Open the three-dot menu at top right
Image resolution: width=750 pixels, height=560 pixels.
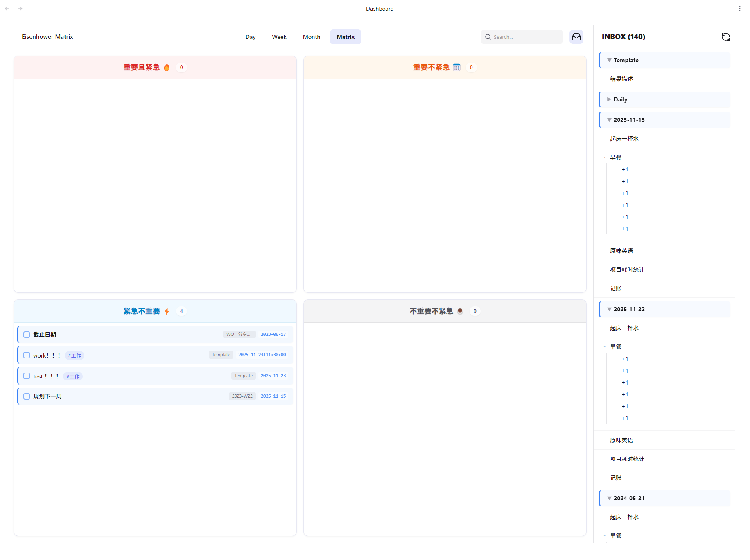point(740,8)
